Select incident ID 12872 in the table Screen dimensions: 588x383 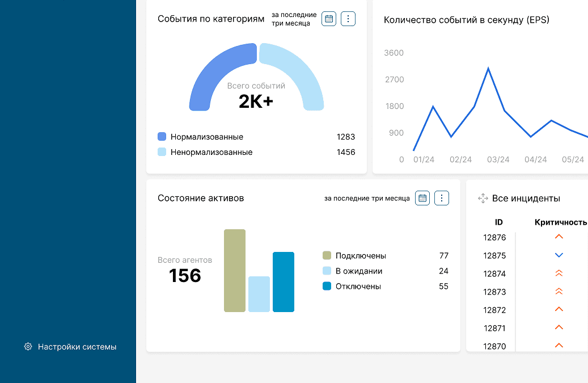[494, 310]
